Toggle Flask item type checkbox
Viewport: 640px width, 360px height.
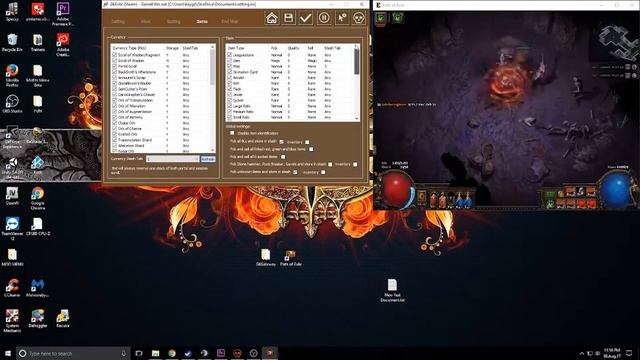[230, 89]
